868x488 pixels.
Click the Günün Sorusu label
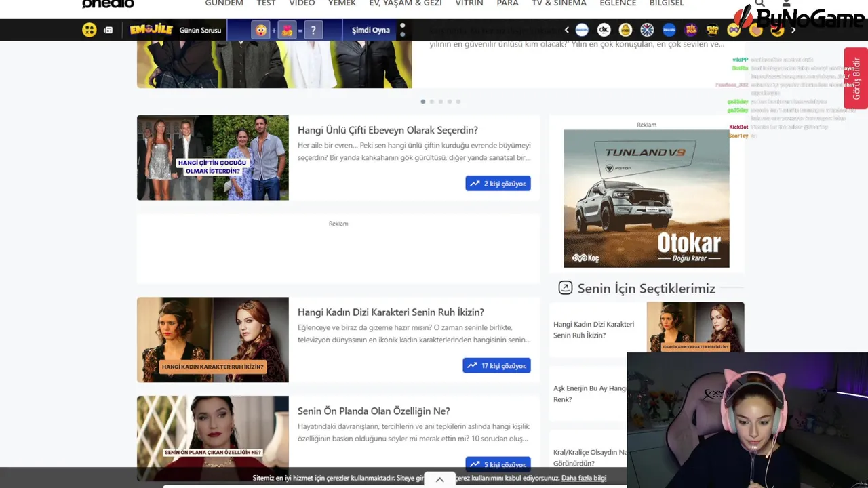[200, 30]
